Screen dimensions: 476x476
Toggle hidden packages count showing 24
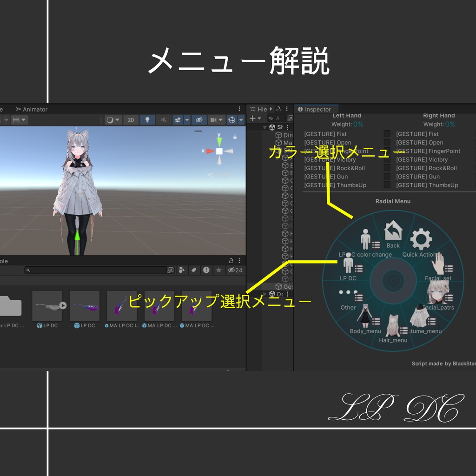(235, 270)
